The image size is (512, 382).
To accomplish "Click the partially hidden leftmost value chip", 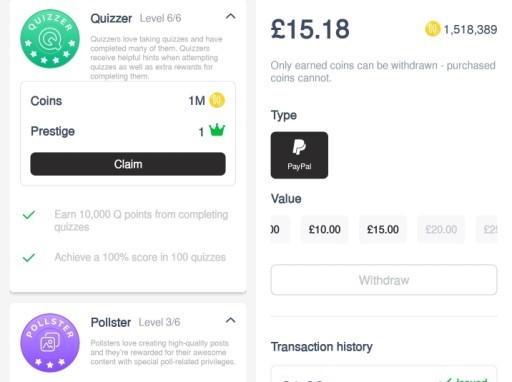I will tap(280, 229).
